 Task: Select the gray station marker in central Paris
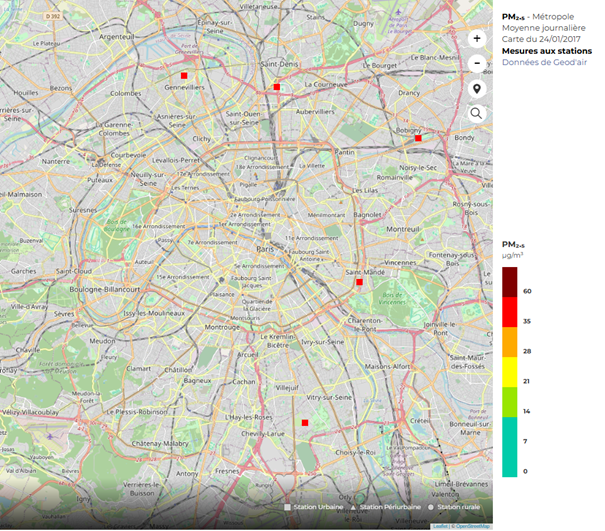click(268, 236)
